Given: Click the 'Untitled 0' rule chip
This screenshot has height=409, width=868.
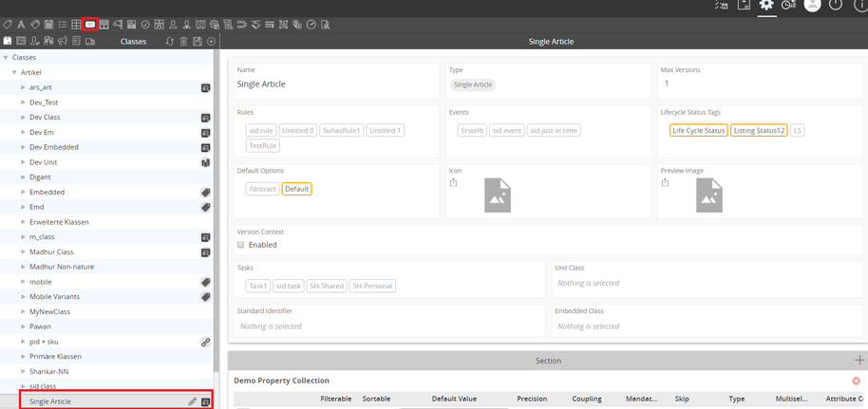Looking at the screenshot, I should [298, 131].
